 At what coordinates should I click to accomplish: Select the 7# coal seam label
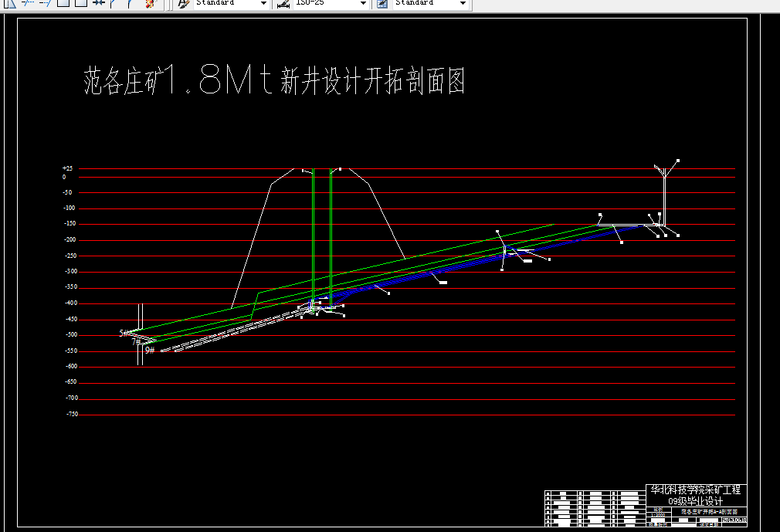[x=136, y=342]
